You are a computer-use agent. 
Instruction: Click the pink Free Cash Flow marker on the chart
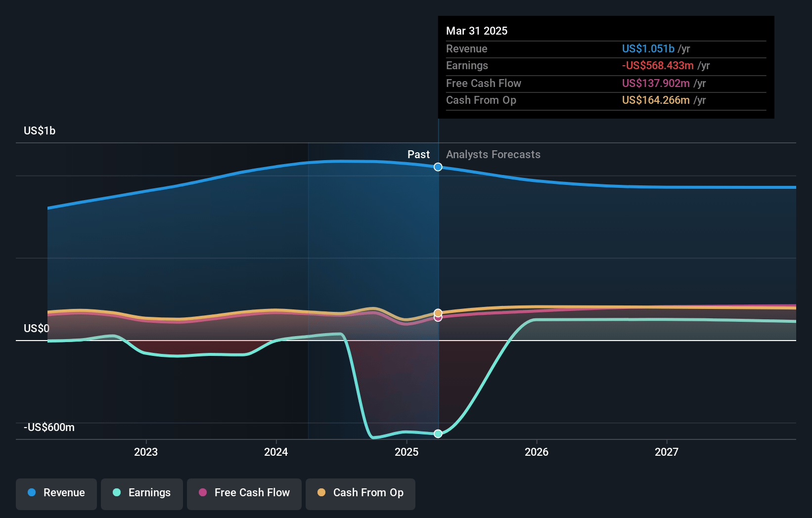438,318
